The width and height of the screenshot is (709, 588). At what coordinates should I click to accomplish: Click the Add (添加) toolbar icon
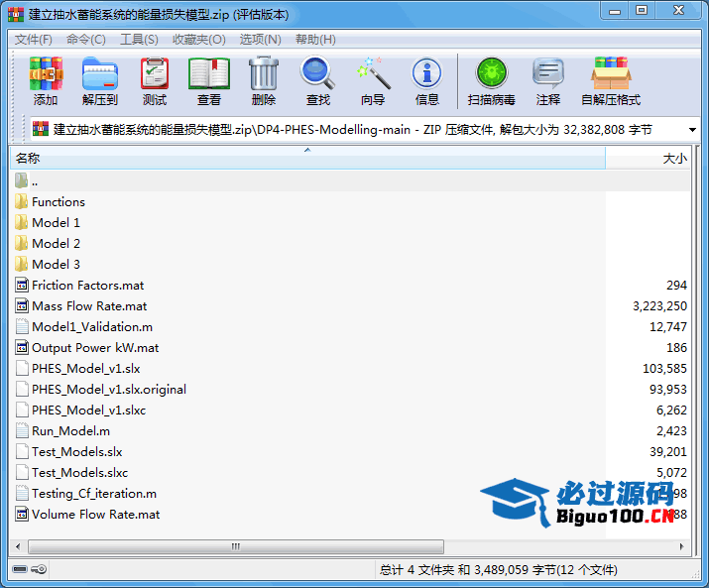coord(46,73)
